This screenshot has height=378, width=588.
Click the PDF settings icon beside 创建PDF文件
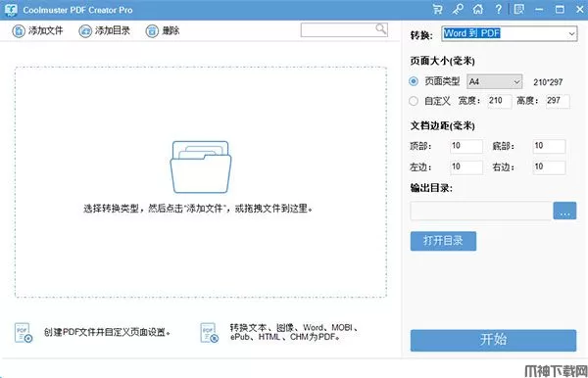click(24, 333)
